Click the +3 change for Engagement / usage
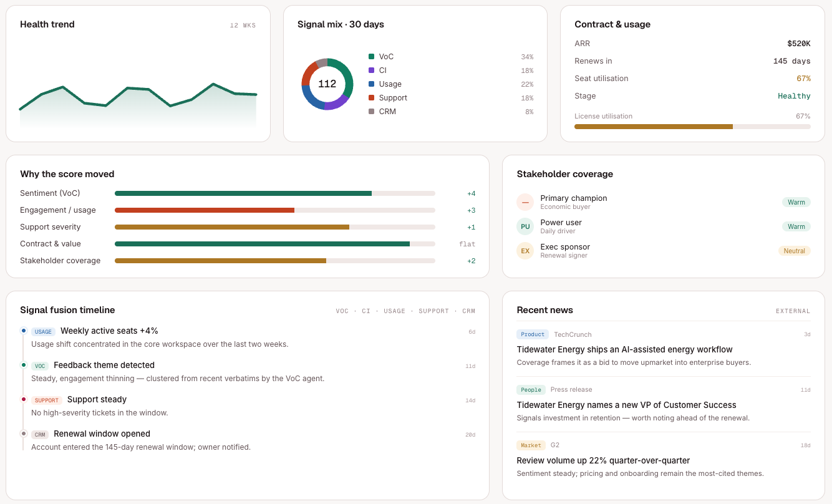This screenshot has height=504, width=832. (x=471, y=210)
